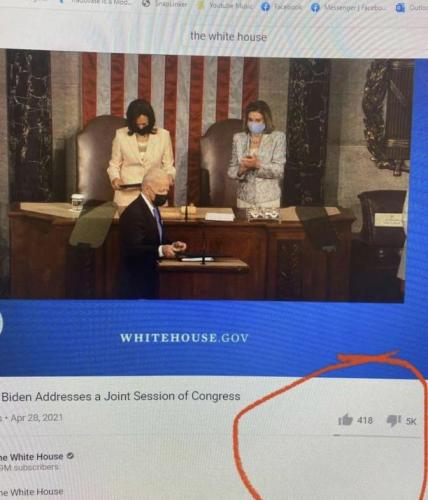
Task: Click the search box containing 'the white house'
Action: tap(229, 36)
